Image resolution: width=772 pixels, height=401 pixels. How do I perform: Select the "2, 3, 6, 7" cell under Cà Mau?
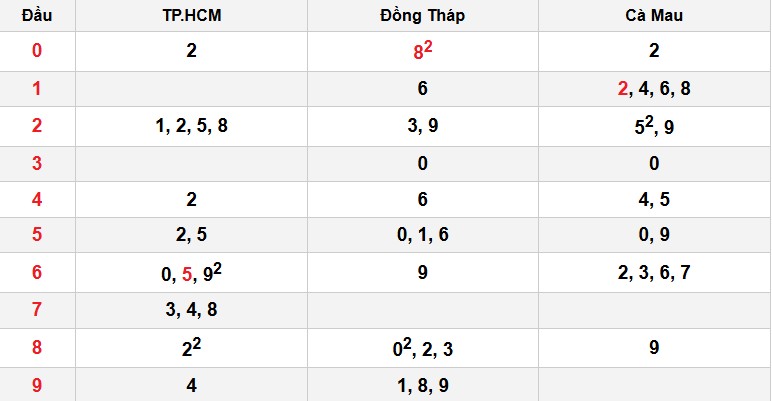(x=654, y=273)
